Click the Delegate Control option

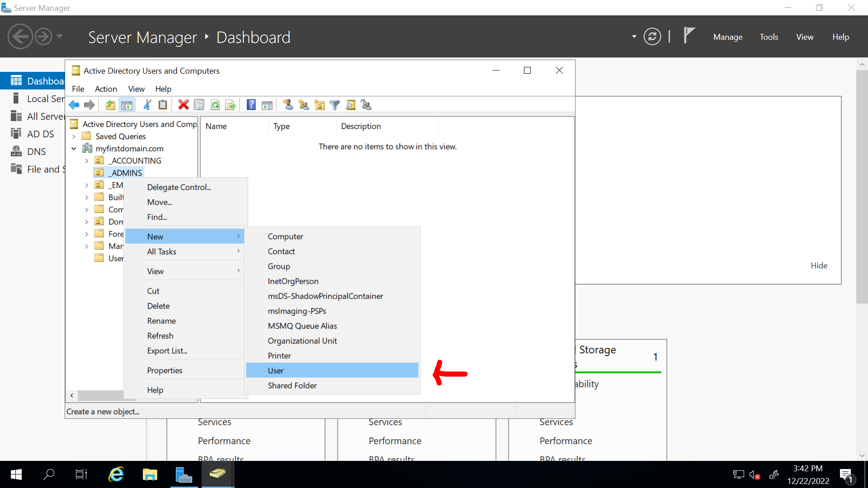pos(179,187)
